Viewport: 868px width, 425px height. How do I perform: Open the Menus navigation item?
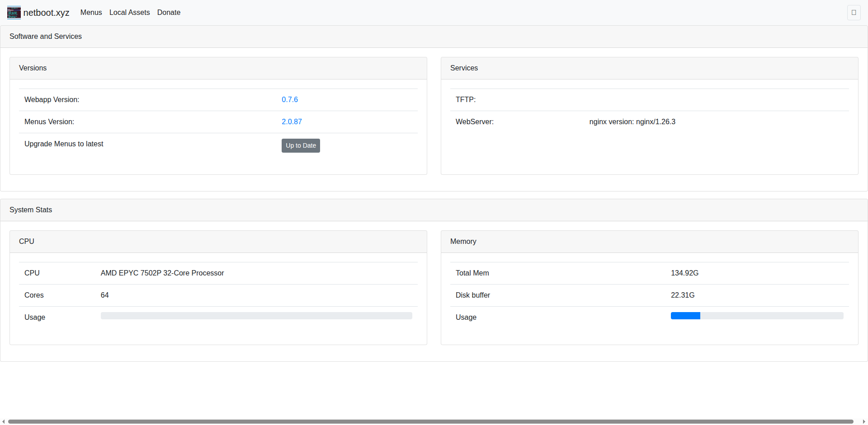[91, 13]
